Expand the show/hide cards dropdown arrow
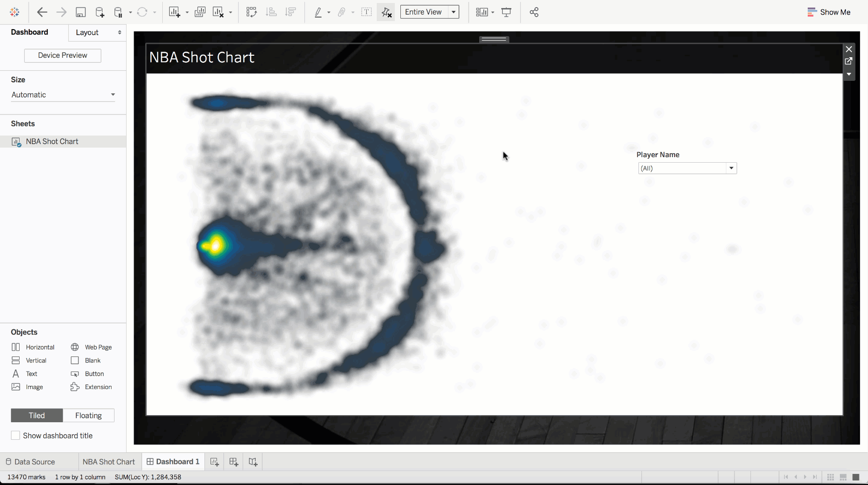Image resolution: width=868 pixels, height=485 pixels. click(493, 12)
